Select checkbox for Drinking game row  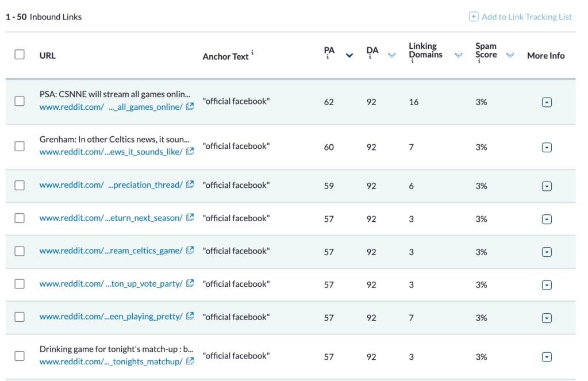20,356
